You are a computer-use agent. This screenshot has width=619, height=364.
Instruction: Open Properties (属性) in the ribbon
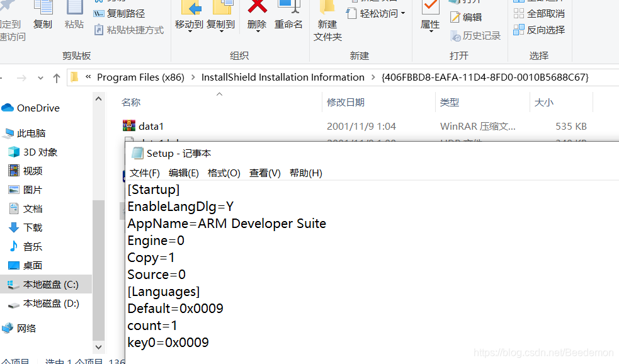click(x=430, y=16)
